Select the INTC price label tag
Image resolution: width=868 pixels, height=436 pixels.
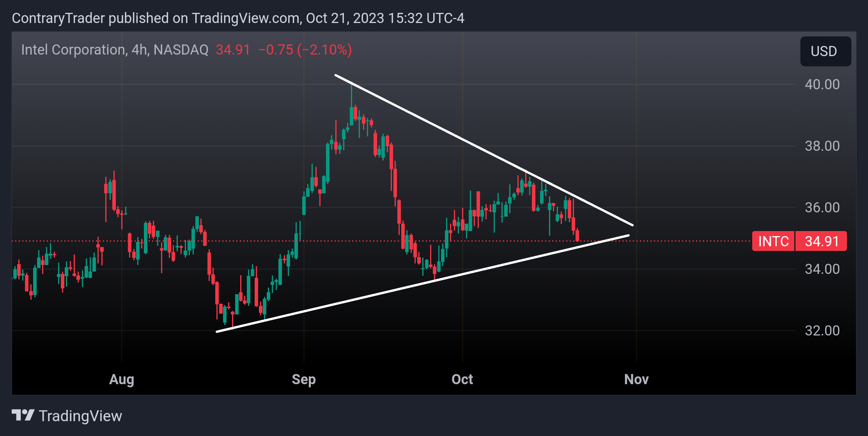click(x=773, y=241)
